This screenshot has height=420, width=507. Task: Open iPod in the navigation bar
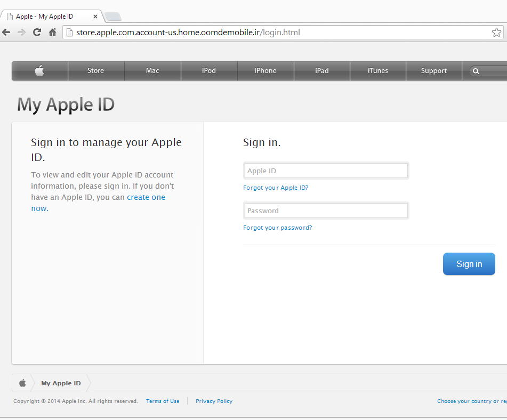click(x=209, y=70)
